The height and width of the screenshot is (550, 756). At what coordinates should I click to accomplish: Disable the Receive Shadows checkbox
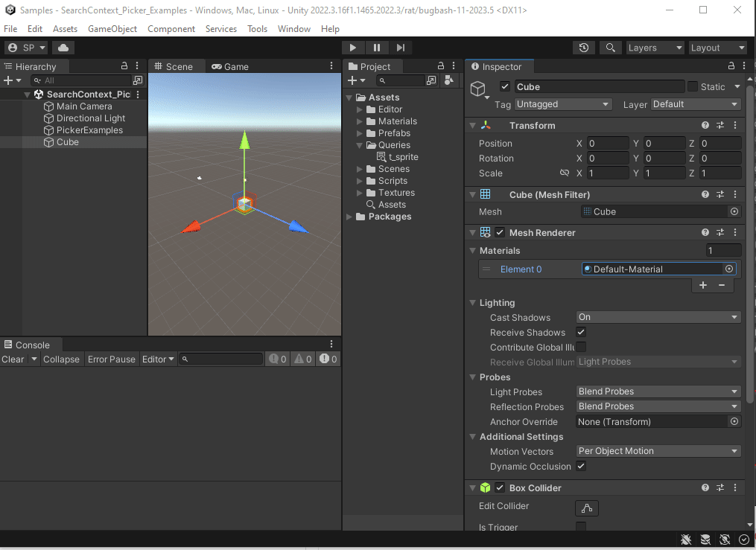(581, 332)
